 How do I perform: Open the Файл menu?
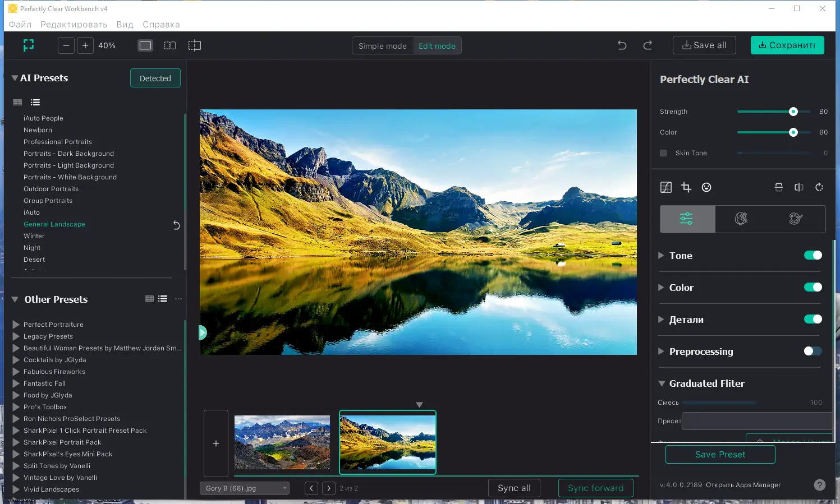tap(20, 25)
